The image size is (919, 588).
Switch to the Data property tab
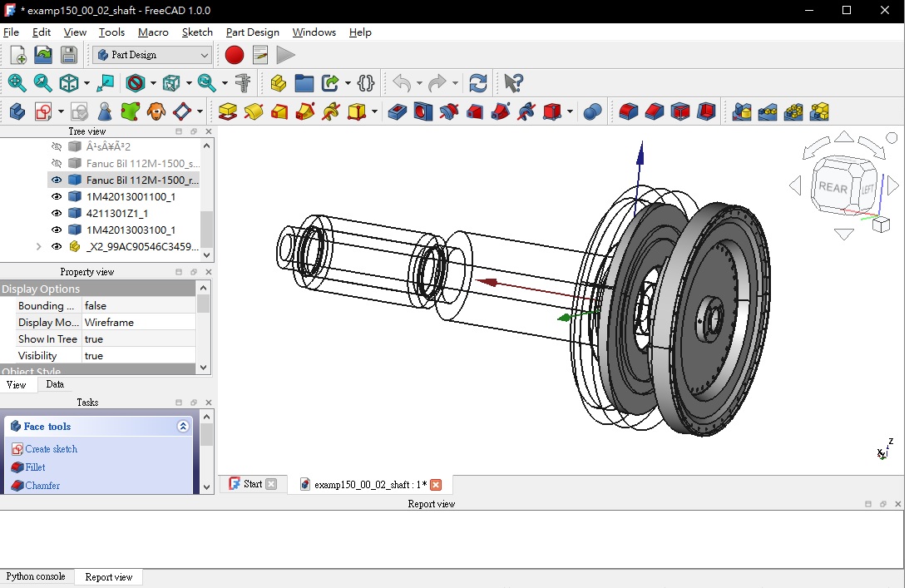[x=55, y=384]
